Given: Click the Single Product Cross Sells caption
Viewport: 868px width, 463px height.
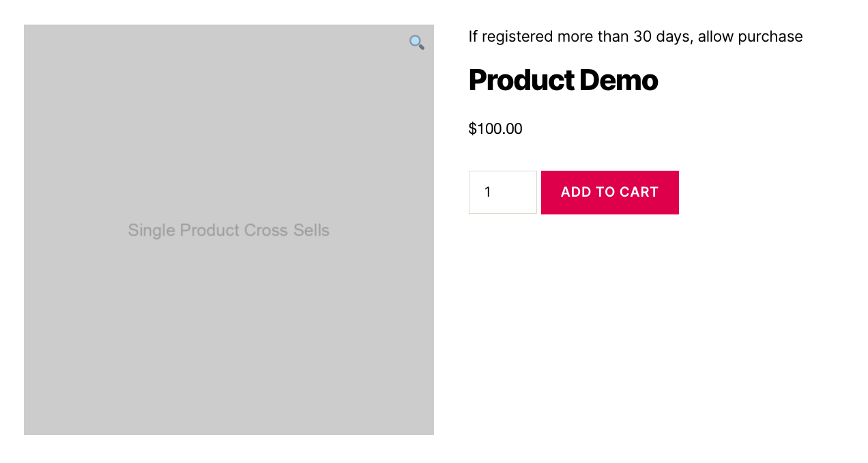Looking at the screenshot, I should [229, 230].
